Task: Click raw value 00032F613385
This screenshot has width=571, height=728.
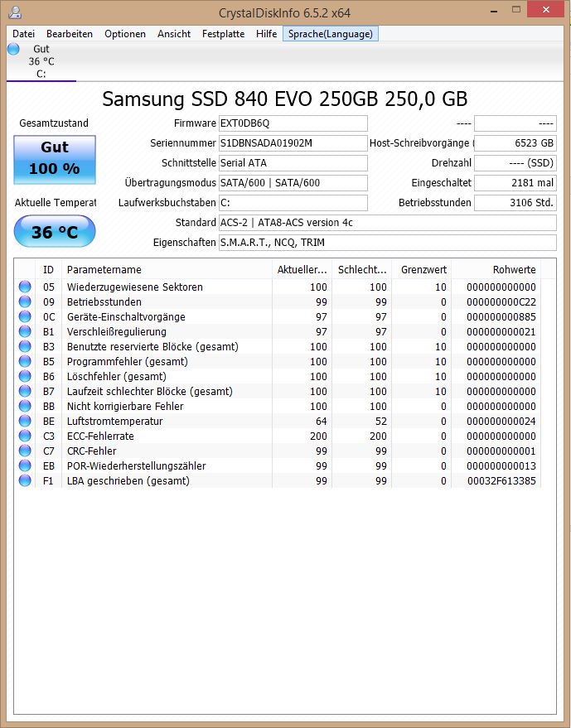Action: click(x=501, y=480)
